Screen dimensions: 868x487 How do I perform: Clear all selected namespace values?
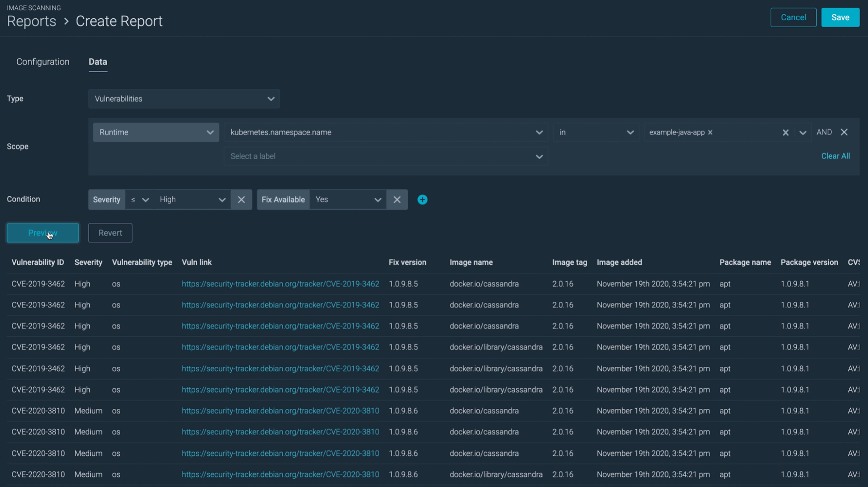click(785, 132)
